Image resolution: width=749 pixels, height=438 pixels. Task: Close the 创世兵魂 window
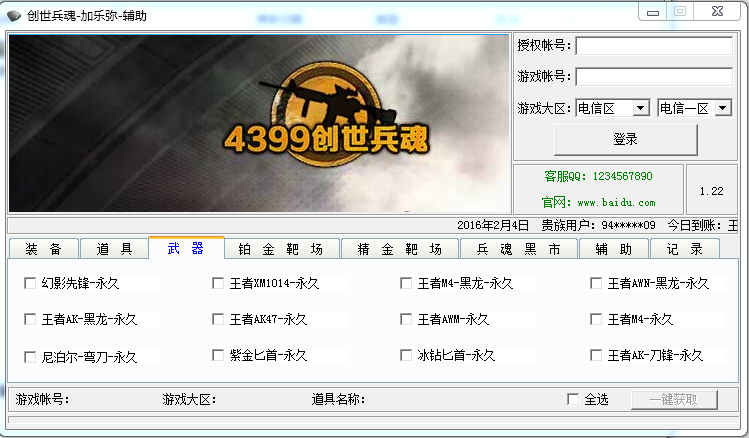tap(717, 11)
